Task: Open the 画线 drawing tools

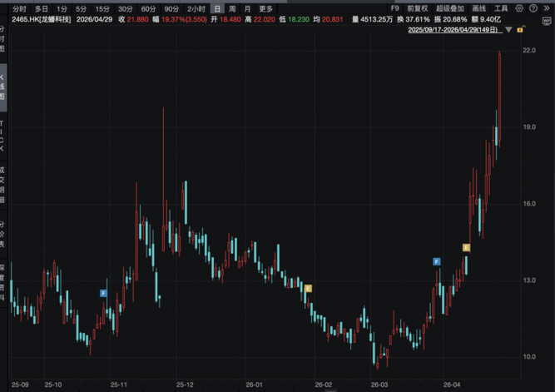Action: tap(478, 8)
